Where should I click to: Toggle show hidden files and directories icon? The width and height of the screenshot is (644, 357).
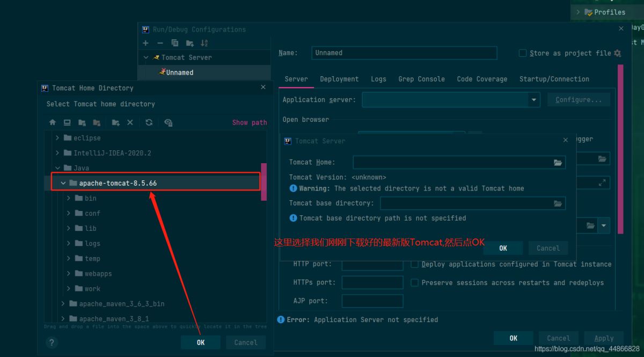(x=168, y=122)
